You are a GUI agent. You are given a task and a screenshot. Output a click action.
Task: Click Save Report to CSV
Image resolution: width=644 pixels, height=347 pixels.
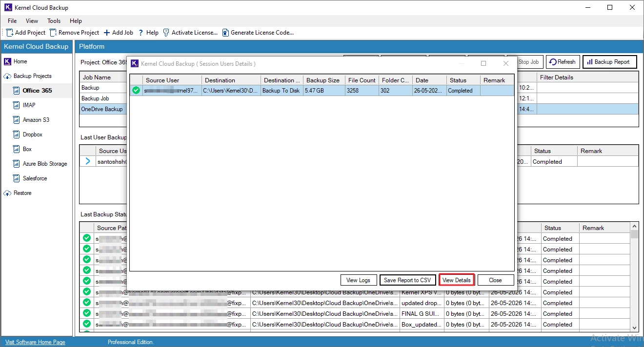point(407,280)
